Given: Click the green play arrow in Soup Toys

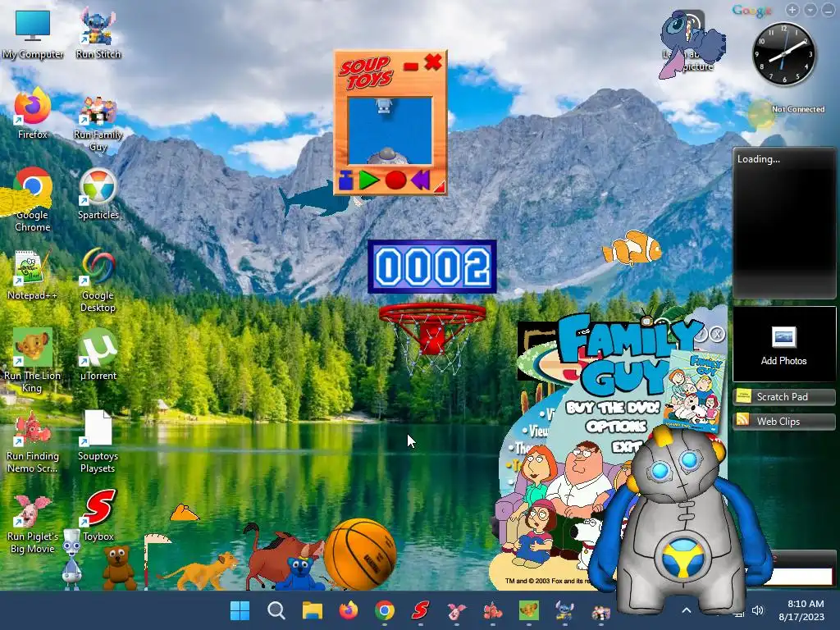Looking at the screenshot, I should pyautogui.click(x=369, y=180).
